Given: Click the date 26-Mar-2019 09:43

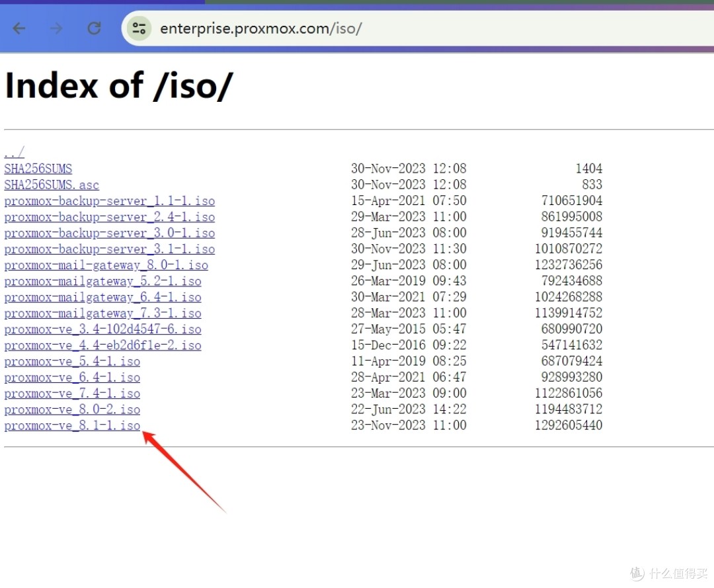Looking at the screenshot, I should pos(409,281).
